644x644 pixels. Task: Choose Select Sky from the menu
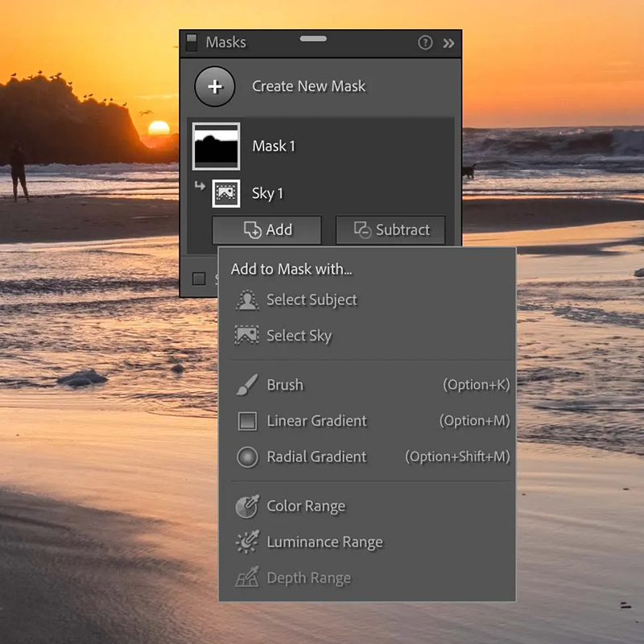coord(299,336)
